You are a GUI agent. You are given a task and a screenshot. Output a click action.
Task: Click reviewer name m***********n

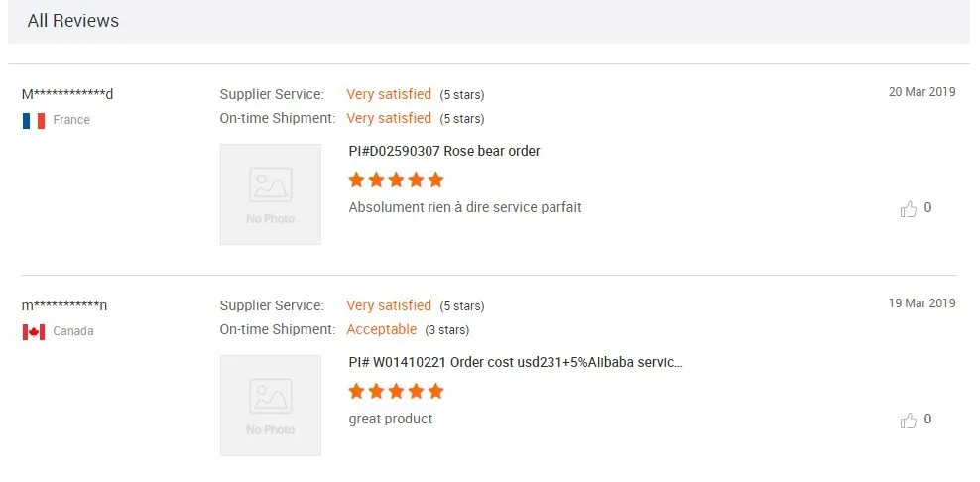tap(64, 305)
